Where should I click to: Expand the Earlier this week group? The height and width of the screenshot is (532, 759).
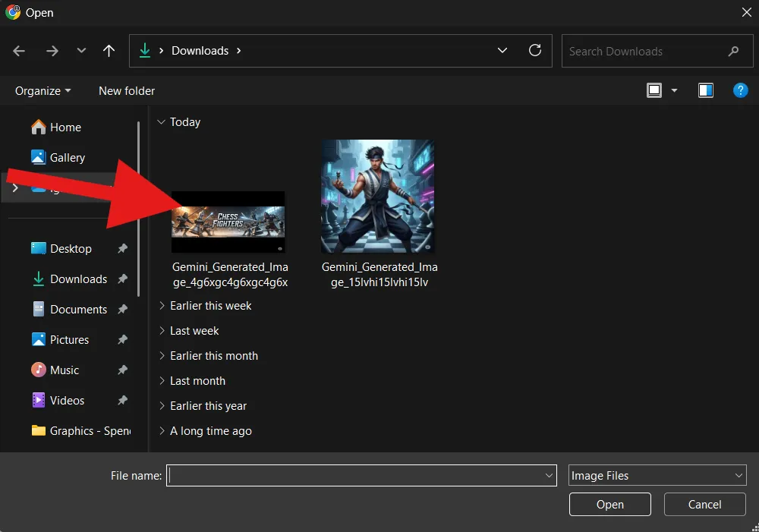[x=162, y=306]
